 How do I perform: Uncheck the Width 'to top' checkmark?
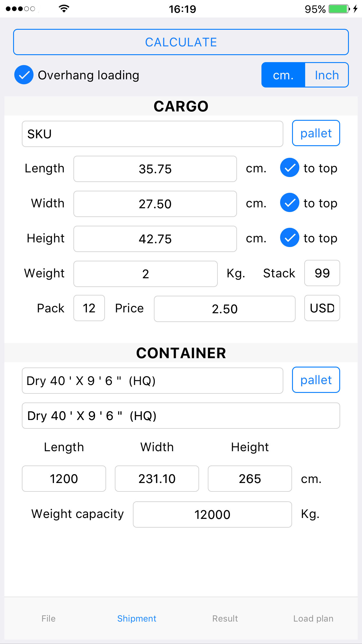pyautogui.click(x=289, y=203)
